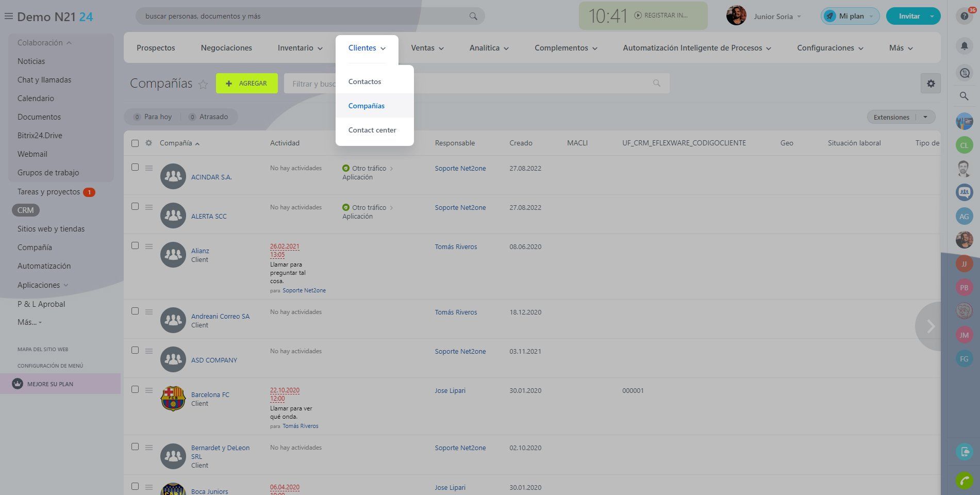Click the AG contact avatar in right sidebar

[x=964, y=217]
